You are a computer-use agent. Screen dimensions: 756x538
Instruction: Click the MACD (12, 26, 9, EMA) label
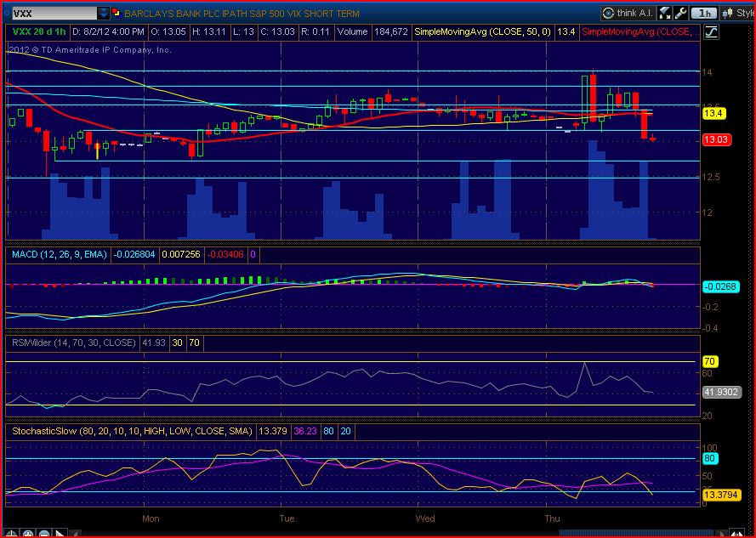(x=60, y=254)
